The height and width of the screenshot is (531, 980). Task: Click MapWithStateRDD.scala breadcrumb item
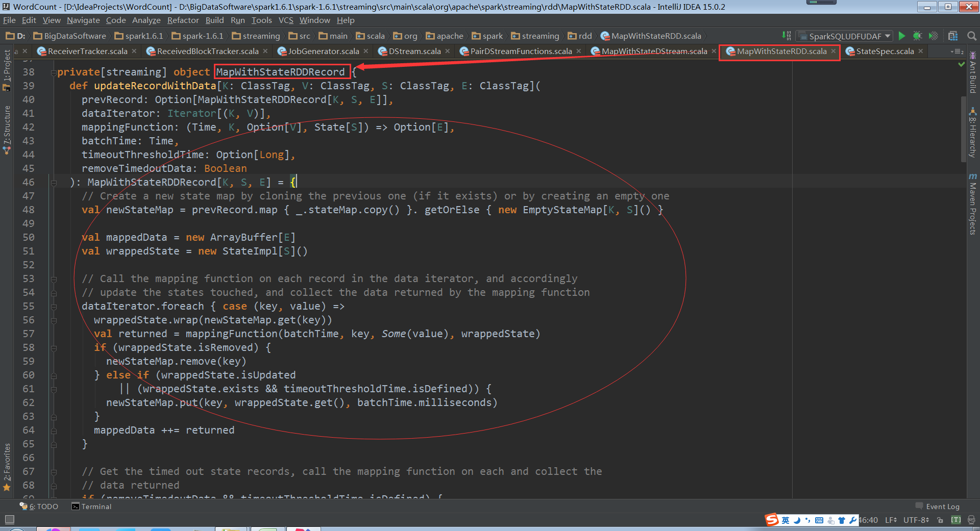tap(651, 36)
